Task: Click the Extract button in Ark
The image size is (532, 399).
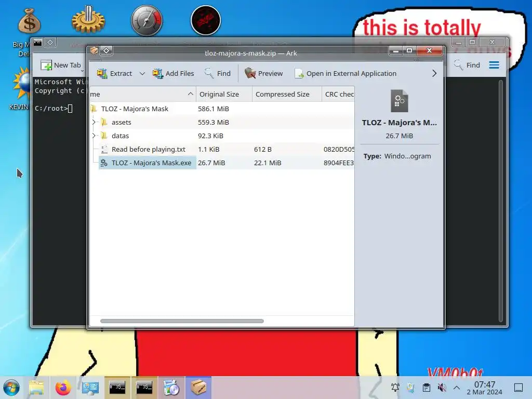Action: tap(114, 73)
